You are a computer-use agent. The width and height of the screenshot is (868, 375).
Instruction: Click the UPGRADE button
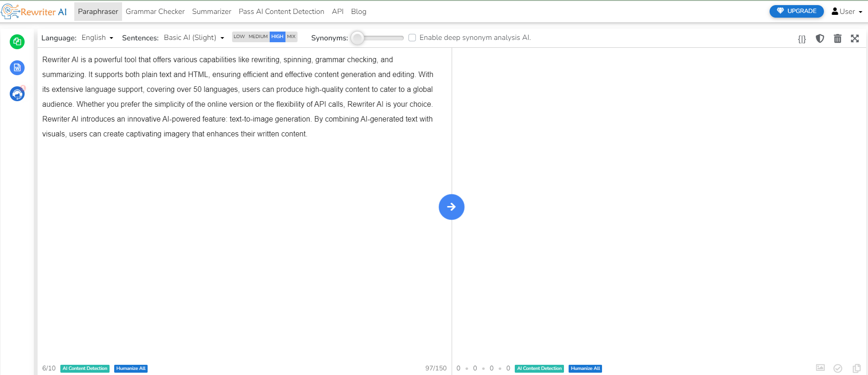[797, 11]
